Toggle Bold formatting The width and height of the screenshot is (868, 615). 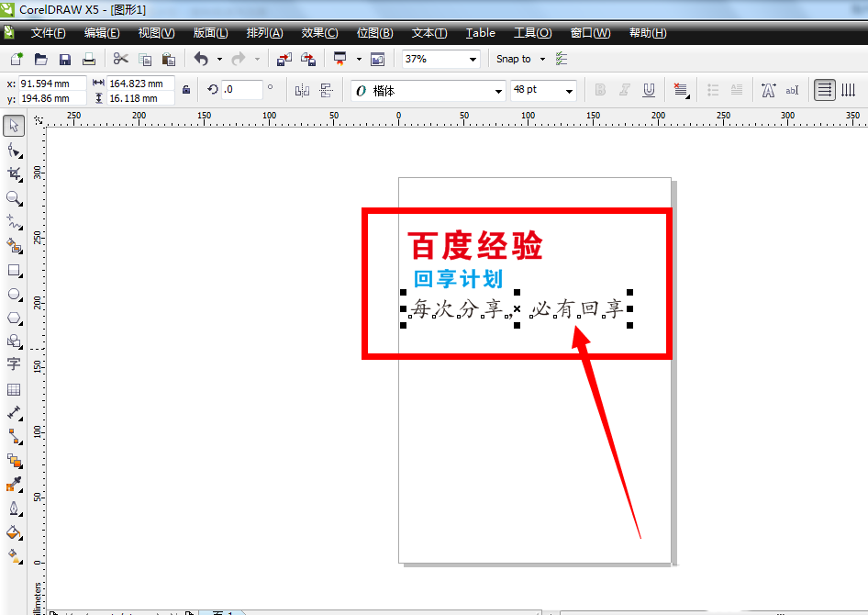pyautogui.click(x=600, y=90)
